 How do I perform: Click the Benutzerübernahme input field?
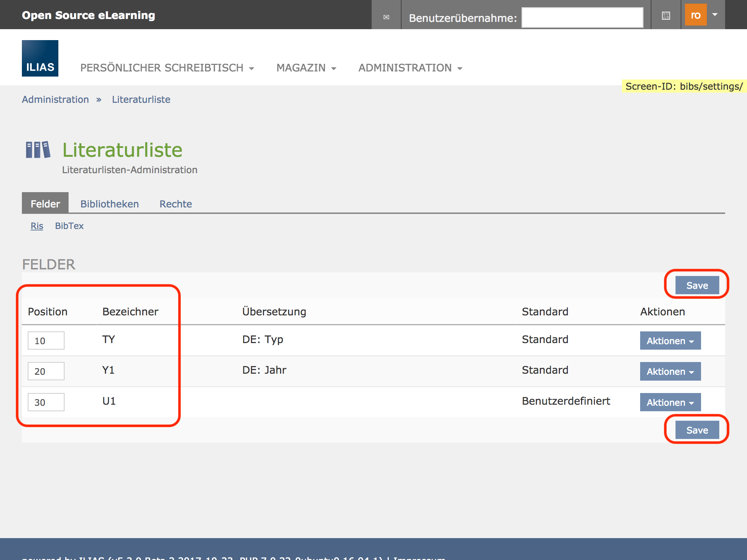click(582, 17)
